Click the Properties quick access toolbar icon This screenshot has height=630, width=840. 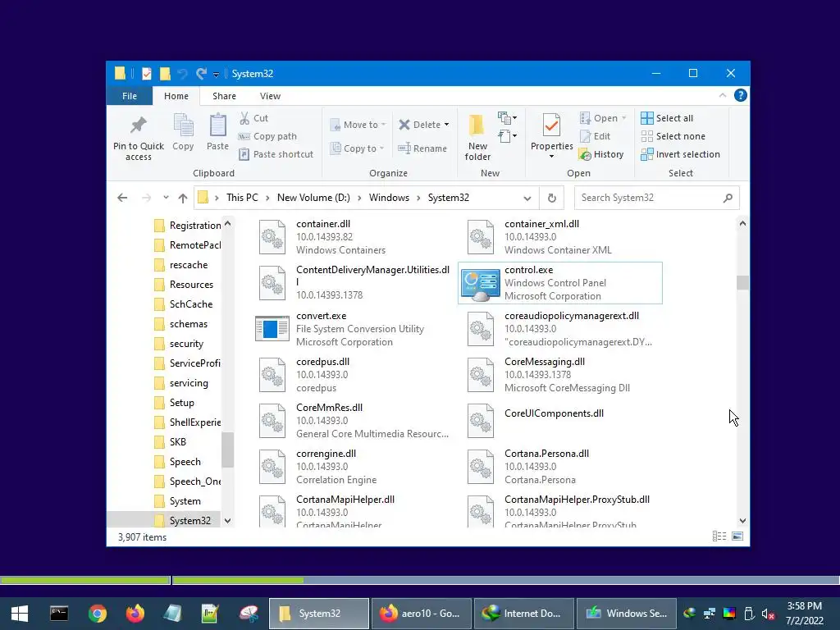pyautogui.click(x=146, y=73)
